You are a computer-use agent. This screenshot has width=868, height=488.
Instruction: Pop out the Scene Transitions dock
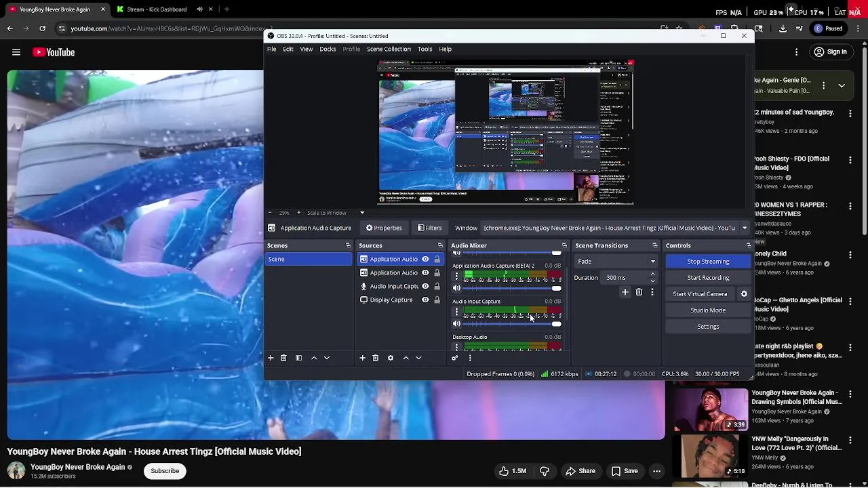coord(655,245)
